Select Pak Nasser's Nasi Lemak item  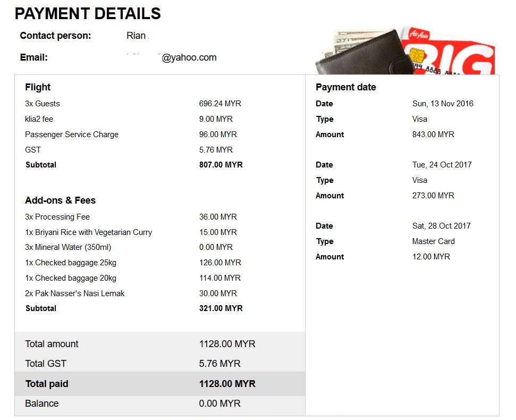(x=74, y=293)
